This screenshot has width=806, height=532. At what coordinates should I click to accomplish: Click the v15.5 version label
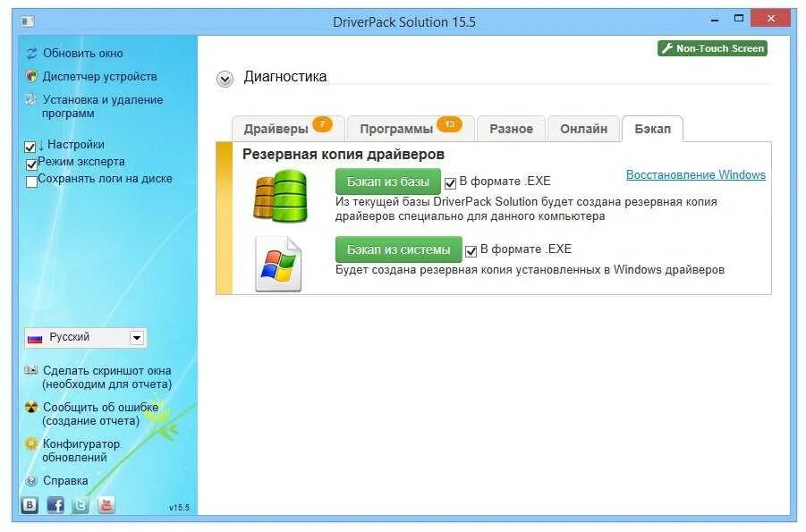[x=179, y=508]
